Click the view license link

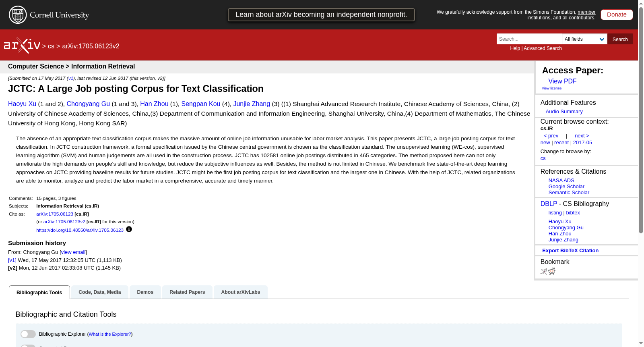(x=551, y=88)
